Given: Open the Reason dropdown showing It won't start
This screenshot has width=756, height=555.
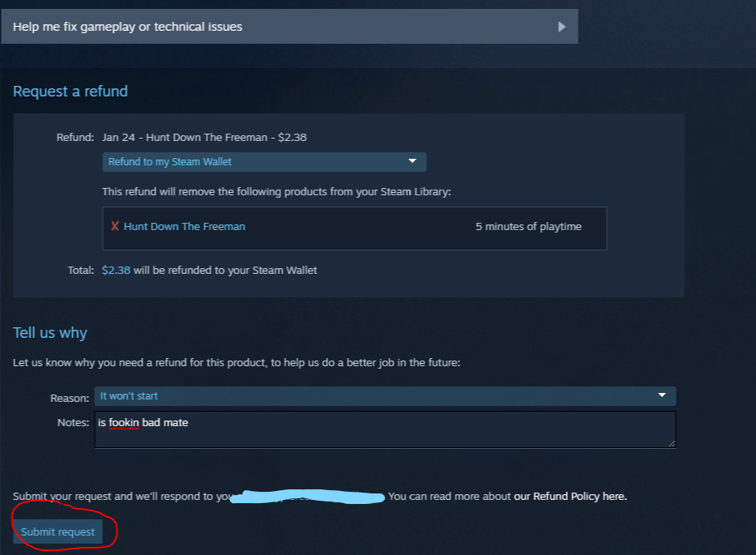Looking at the screenshot, I should click(385, 396).
